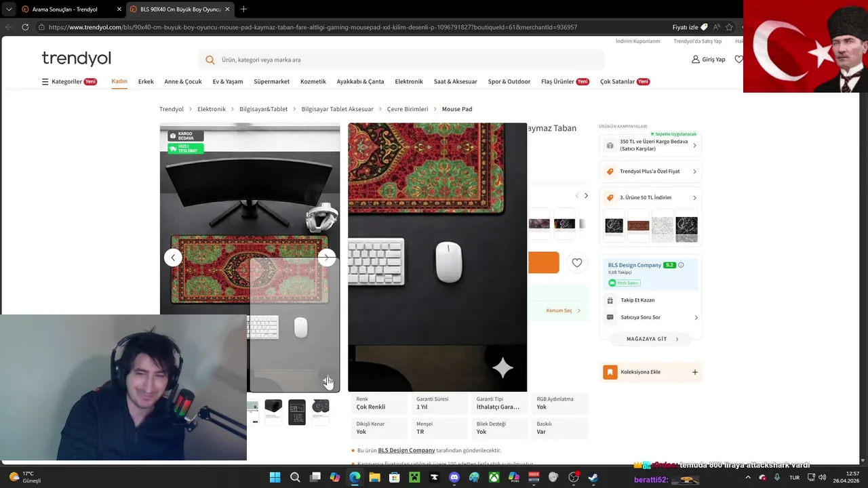This screenshot has height=488, width=868.
Task: Select the Erkek category tab
Action: tap(146, 81)
